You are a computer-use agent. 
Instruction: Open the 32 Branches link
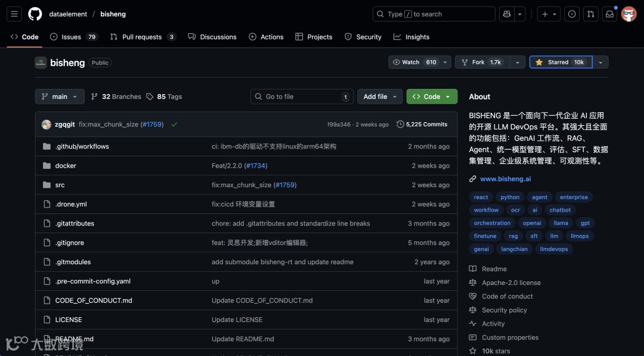pos(116,97)
